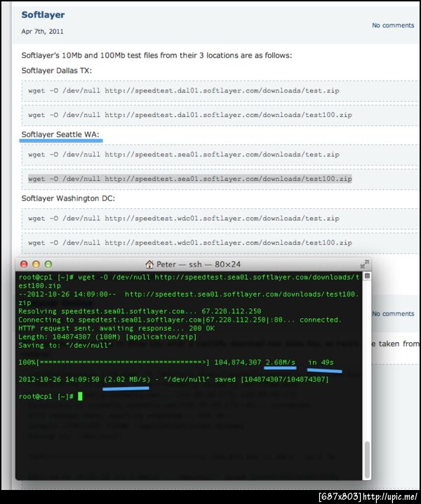
Task: Click the green zoom button in the terminal title bar
Action: point(48,264)
